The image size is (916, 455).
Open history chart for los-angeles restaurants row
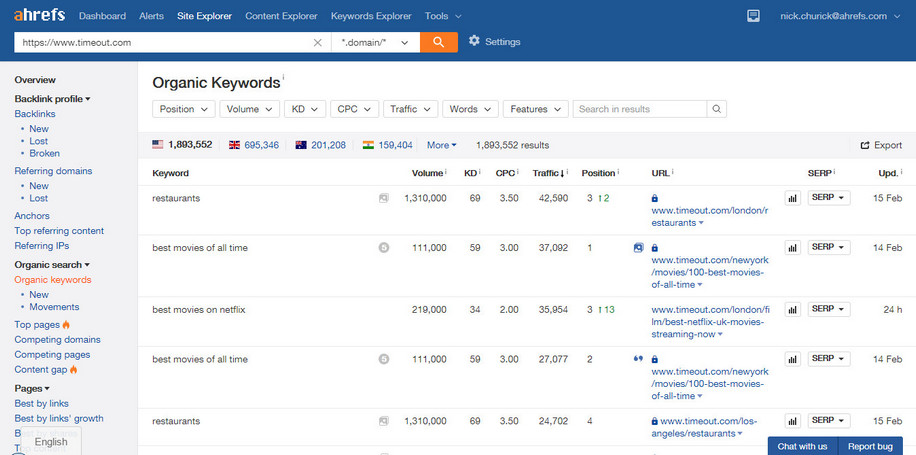pos(793,421)
